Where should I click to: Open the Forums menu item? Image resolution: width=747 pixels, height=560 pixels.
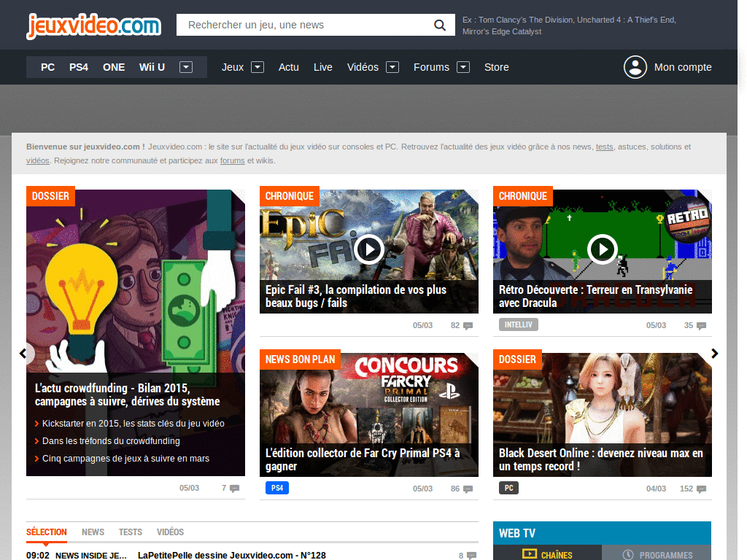click(431, 67)
